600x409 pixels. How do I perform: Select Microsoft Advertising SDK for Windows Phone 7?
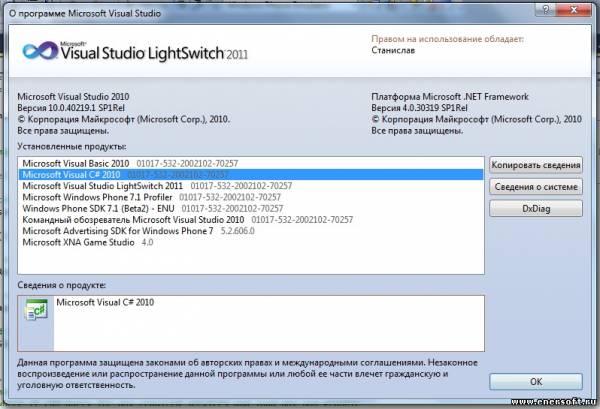(x=251, y=231)
